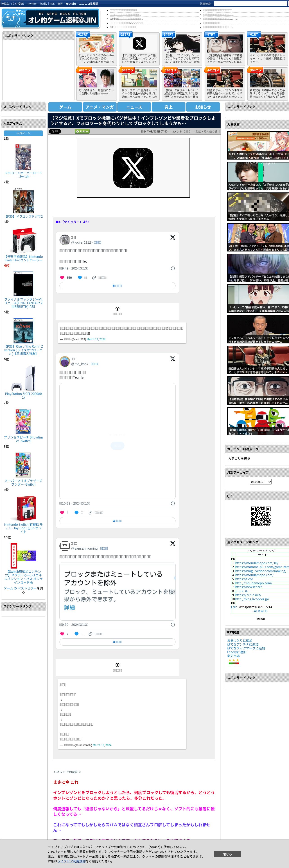Open the feedly link in top bar
This screenshot has width=289, height=868.
43,4
